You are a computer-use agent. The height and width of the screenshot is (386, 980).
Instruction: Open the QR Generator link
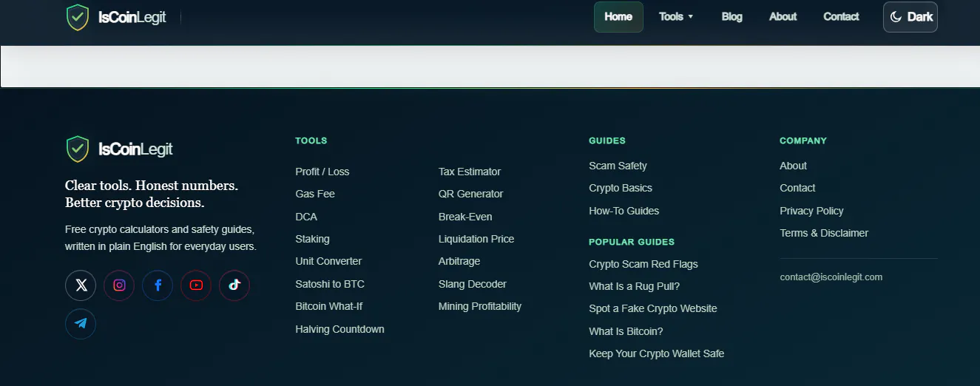(x=470, y=194)
